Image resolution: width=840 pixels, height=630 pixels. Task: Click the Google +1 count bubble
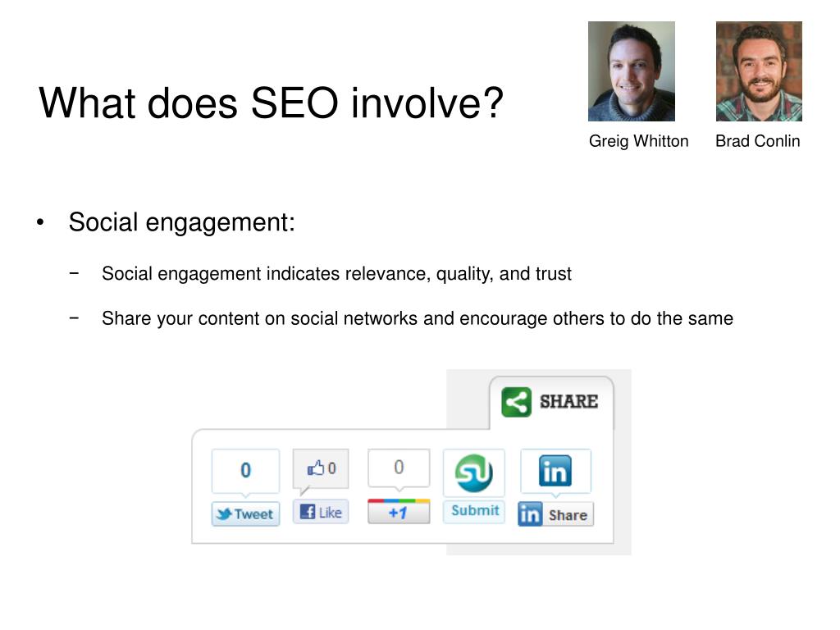(x=399, y=468)
